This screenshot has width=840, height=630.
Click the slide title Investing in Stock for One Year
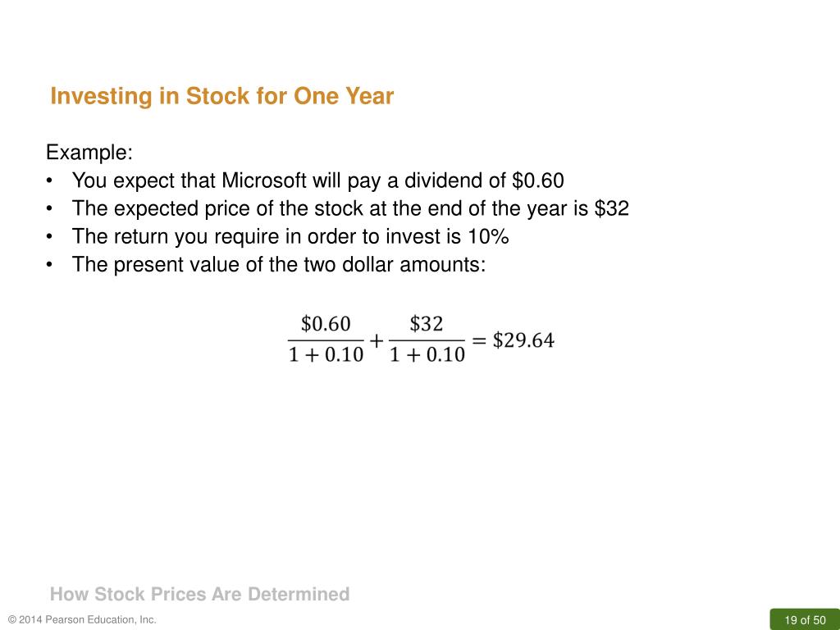coord(221,97)
